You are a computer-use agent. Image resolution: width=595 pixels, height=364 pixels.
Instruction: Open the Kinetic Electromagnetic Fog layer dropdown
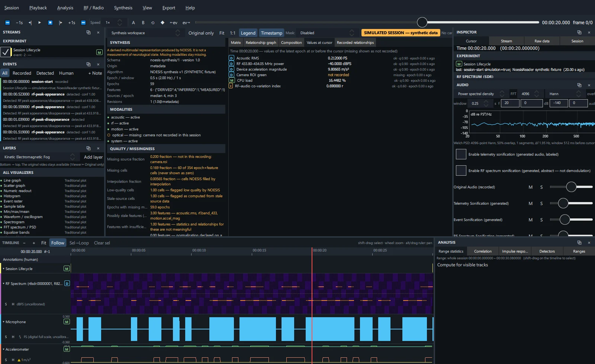39,157
